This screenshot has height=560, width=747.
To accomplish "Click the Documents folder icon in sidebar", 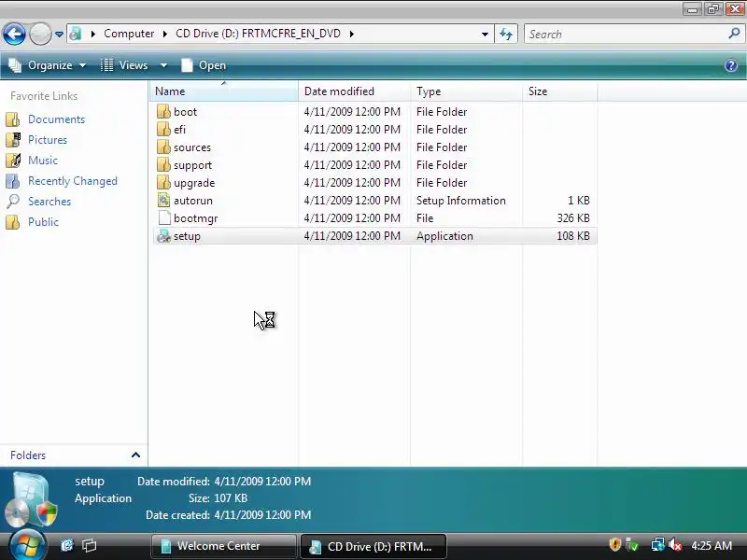I will click(x=13, y=119).
